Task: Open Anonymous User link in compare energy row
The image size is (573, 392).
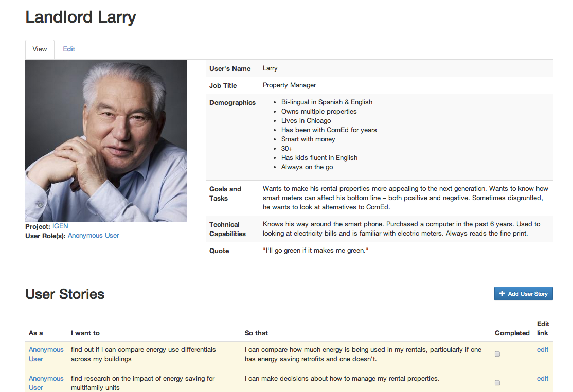Action: pos(46,354)
